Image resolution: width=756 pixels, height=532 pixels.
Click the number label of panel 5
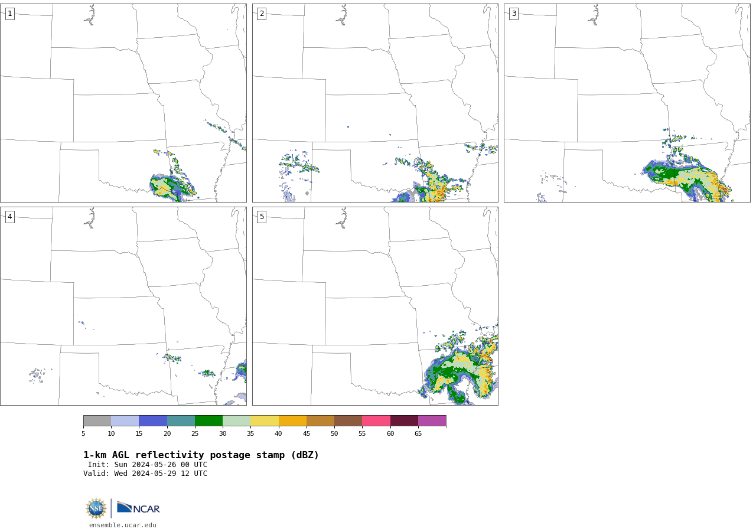262,217
